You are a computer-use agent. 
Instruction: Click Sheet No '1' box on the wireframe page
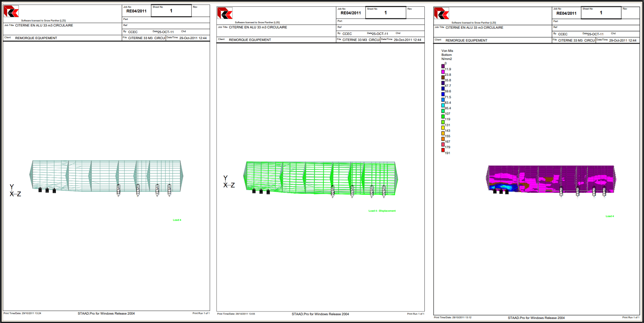pyautogui.click(x=171, y=11)
